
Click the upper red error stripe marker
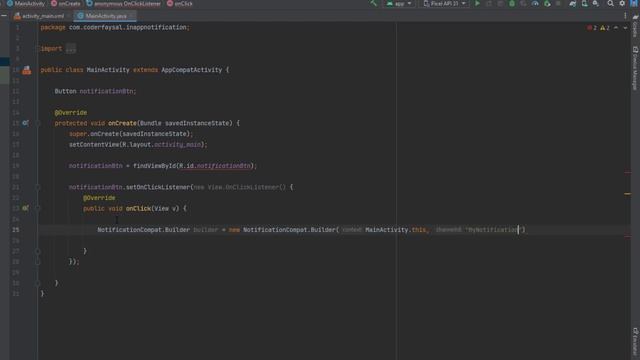tap(627, 173)
